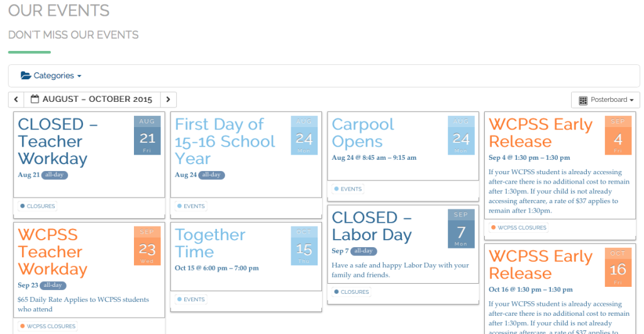Image resolution: width=644 pixels, height=334 pixels.
Task: Select the CLOSURES tag under Teacher Workday
Action: (37, 206)
